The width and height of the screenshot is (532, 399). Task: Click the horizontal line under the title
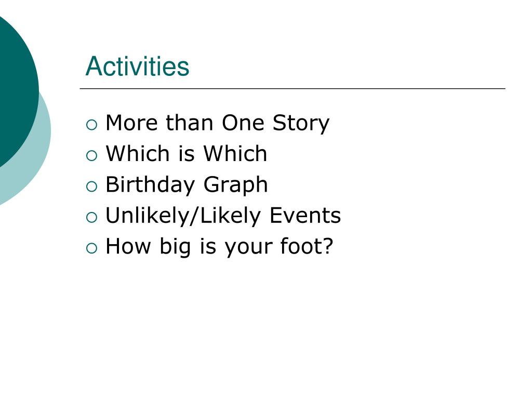(x=292, y=88)
